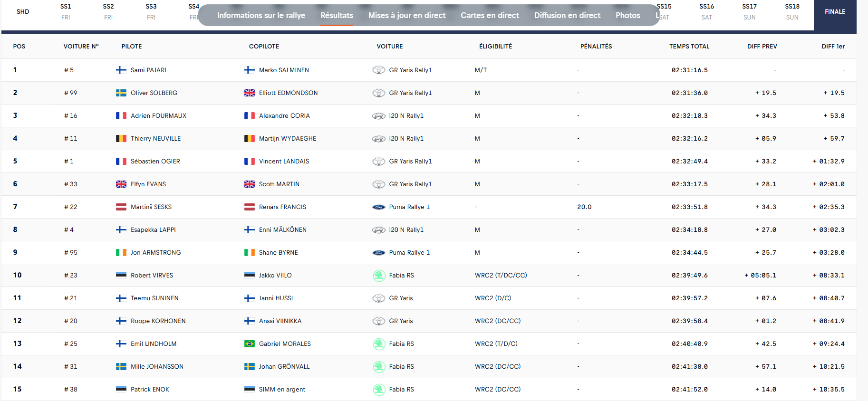Select stage SS16 SAT

coord(707,12)
